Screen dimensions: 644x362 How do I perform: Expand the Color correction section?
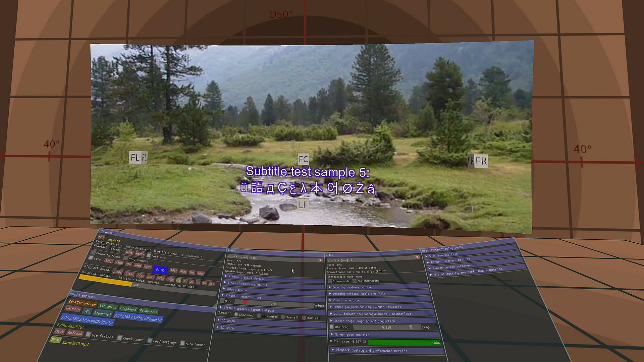point(345,300)
